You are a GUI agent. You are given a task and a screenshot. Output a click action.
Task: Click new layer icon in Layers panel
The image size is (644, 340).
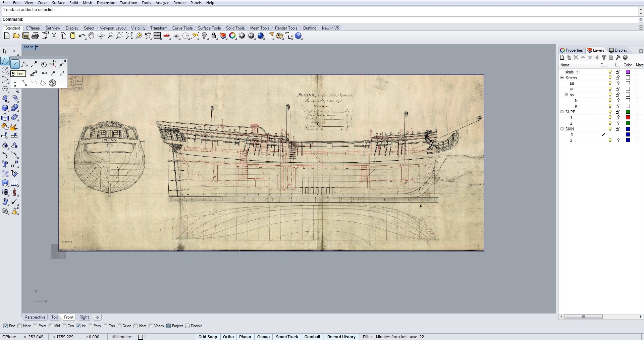coord(562,58)
